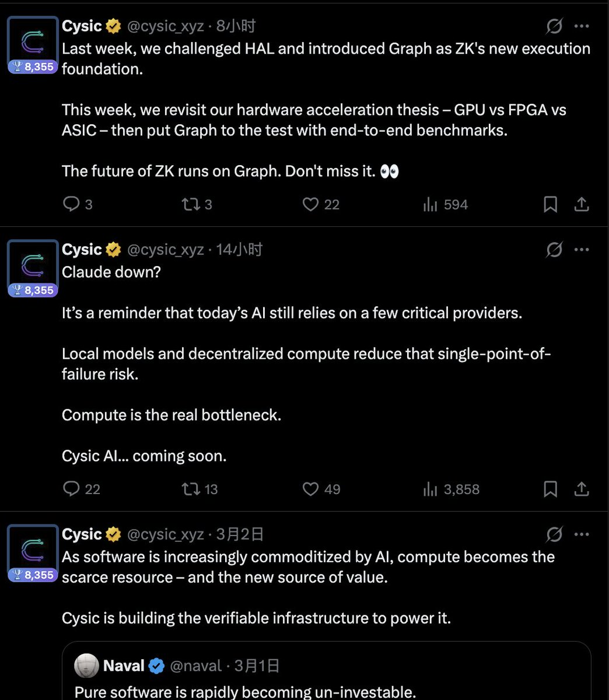Bookmark the first Cysic tweet
This screenshot has width=609, height=700.
point(550,204)
